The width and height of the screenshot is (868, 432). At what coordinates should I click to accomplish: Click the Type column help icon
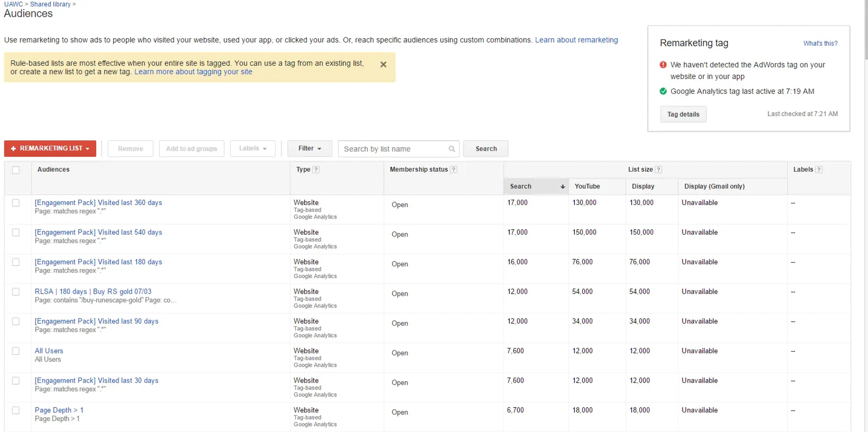click(316, 170)
